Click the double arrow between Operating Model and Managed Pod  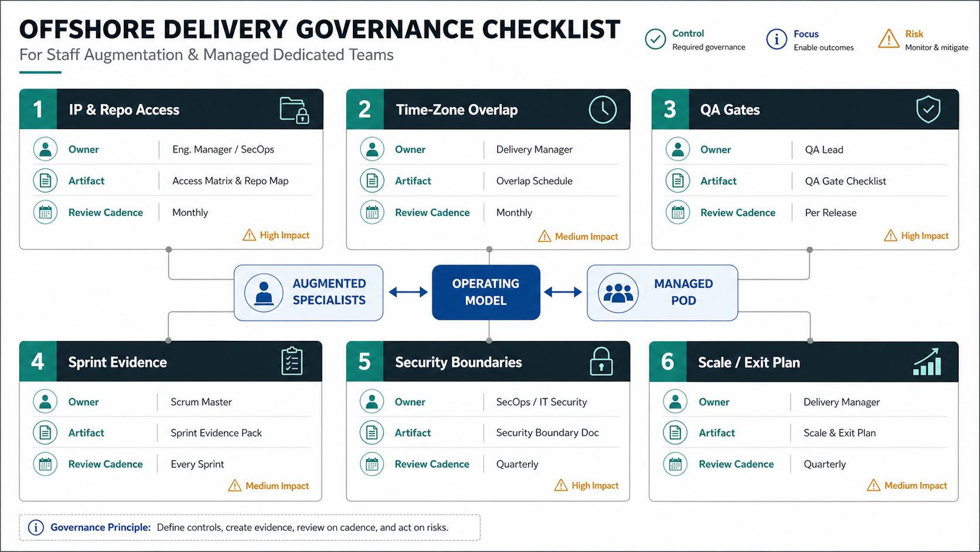click(563, 292)
